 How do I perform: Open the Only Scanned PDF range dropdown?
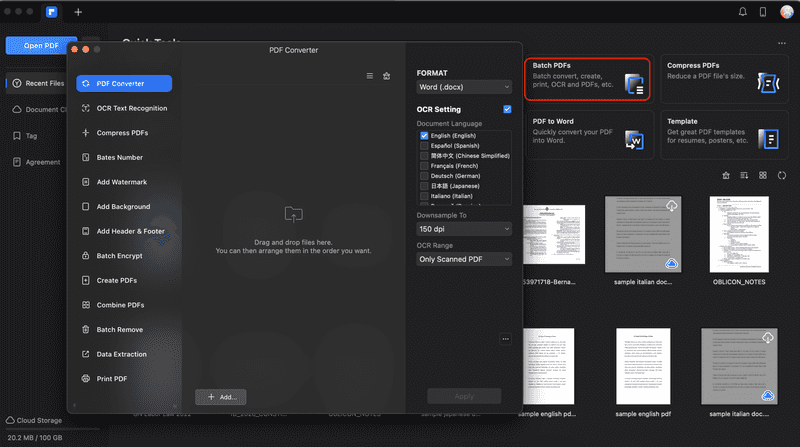[464, 259]
